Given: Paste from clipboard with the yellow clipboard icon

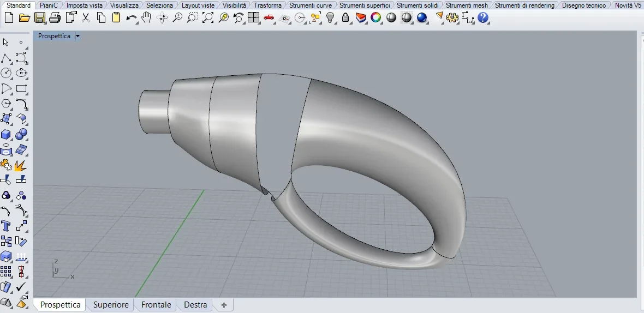Looking at the screenshot, I should [x=116, y=17].
